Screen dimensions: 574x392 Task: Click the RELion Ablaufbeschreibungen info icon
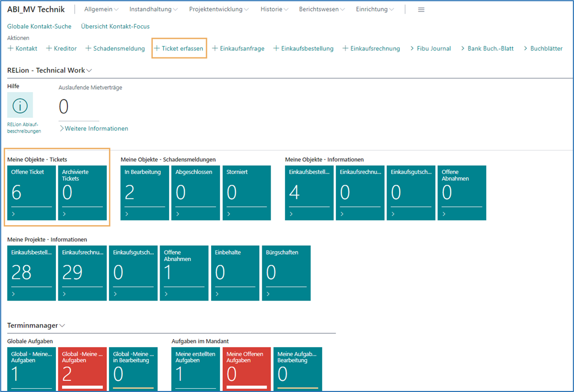(20, 105)
